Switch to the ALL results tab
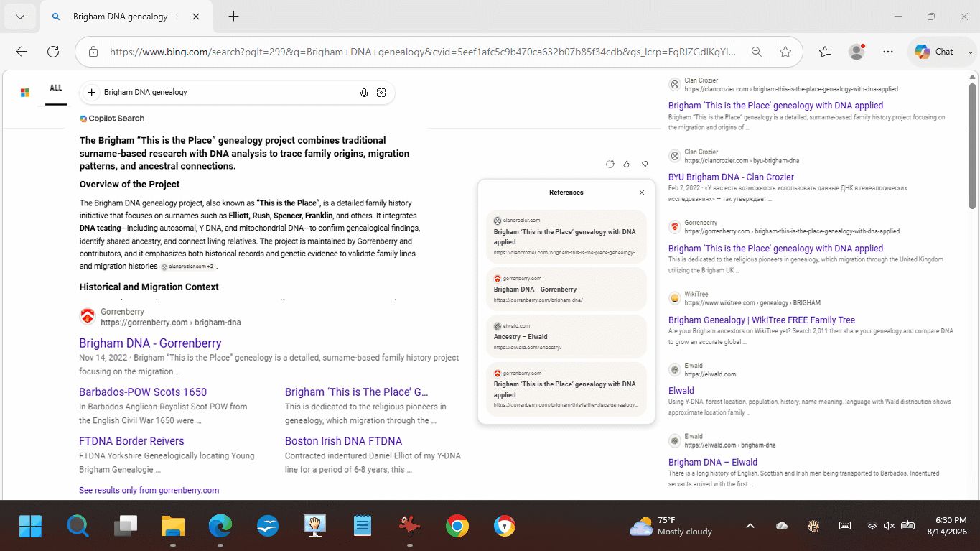The width and height of the screenshot is (980, 551). coord(56,88)
